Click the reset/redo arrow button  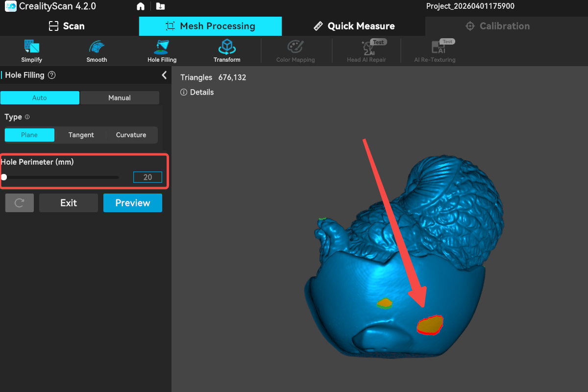point(20,203)
